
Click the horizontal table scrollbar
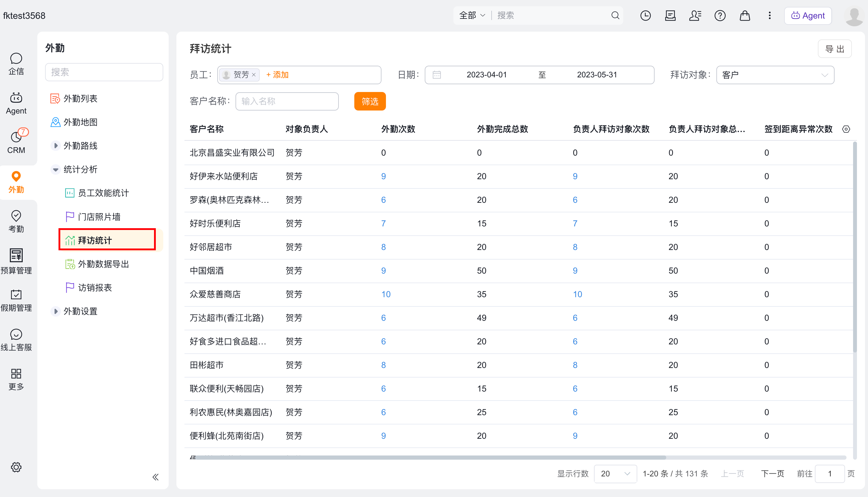coord(430,457)
